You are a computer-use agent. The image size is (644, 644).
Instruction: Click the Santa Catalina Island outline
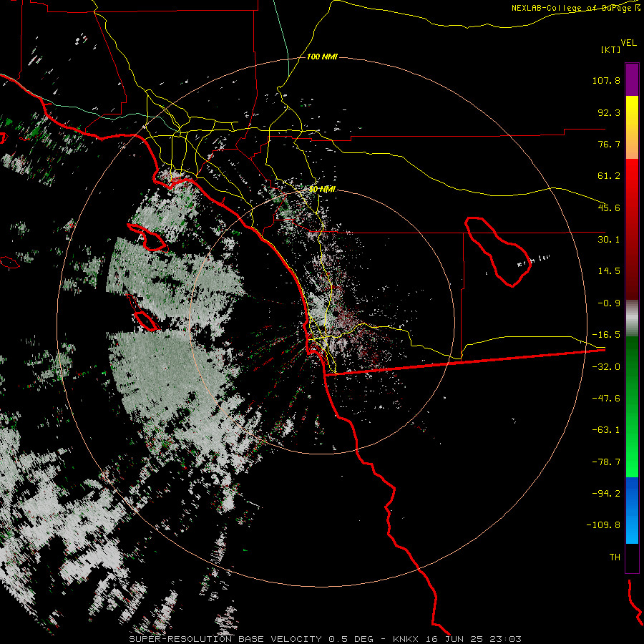(x=147, y=238)
